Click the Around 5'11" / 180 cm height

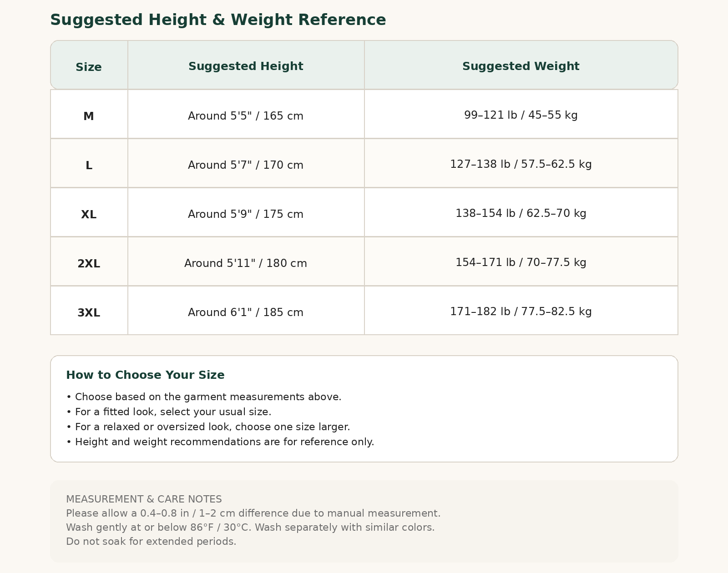[246, 263]
